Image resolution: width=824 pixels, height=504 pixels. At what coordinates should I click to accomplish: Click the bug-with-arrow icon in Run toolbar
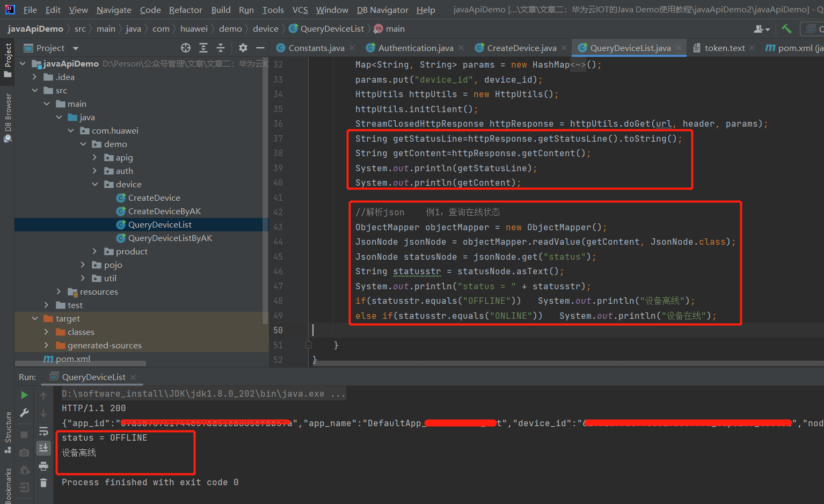point(24,470)
